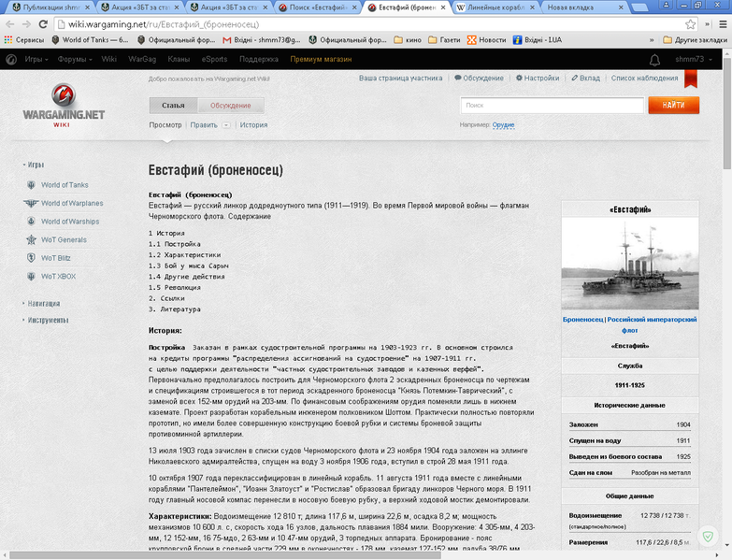Expand the Игры dropdown in top bar

pyautogui.click(x=36, y=59)
